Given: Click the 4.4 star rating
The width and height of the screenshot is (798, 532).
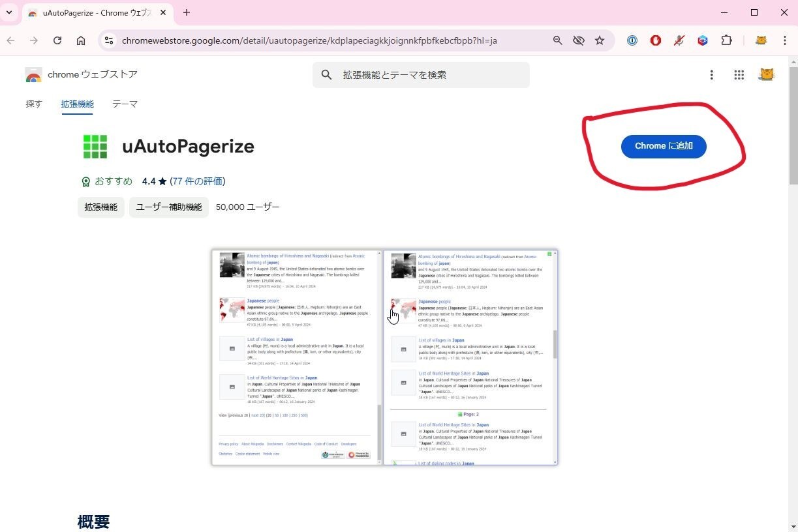Looking at the screenshot, I should (155, 181).
